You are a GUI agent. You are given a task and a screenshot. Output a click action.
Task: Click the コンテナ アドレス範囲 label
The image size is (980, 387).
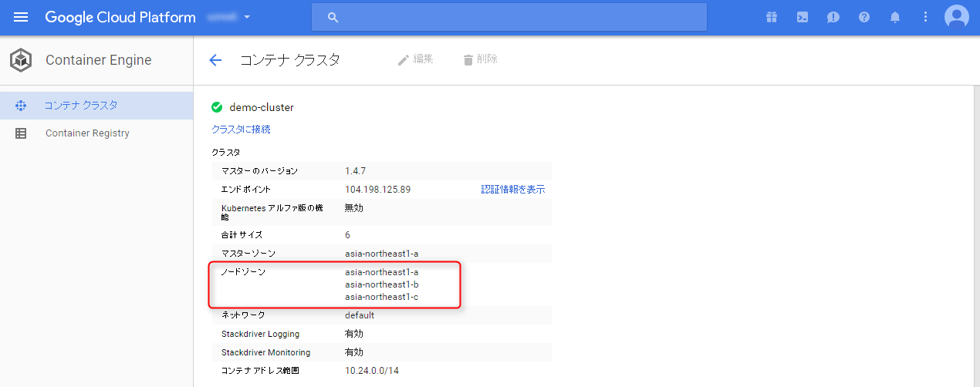(260, 371)
